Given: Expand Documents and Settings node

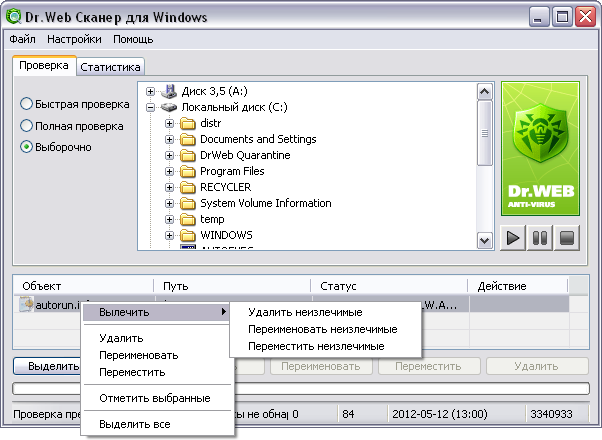Looking at the screenshot, I should (169, 139).
